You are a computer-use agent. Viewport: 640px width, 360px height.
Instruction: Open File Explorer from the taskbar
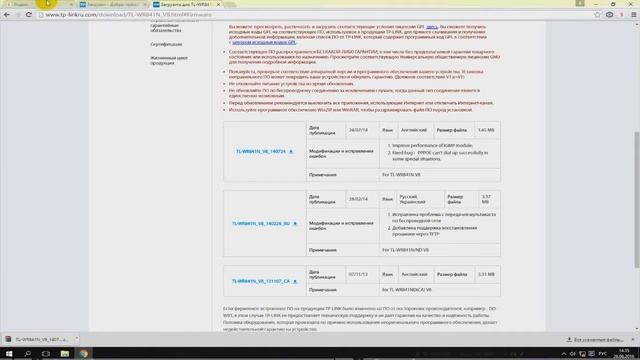[x=64, y=353]
